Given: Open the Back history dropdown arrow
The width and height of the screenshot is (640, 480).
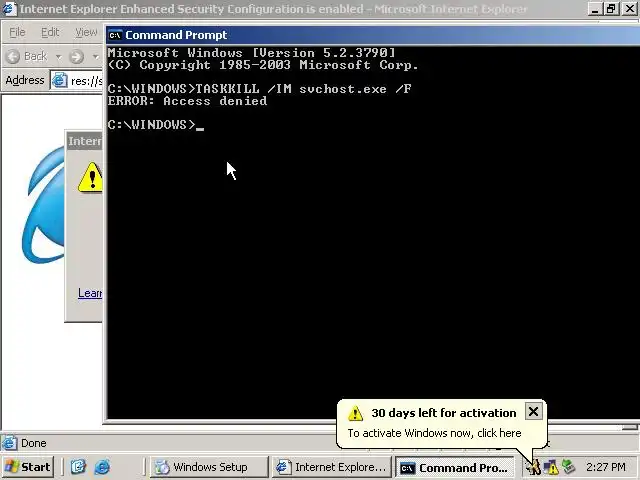Looking at the screenshot, I should tap(58, 56).
